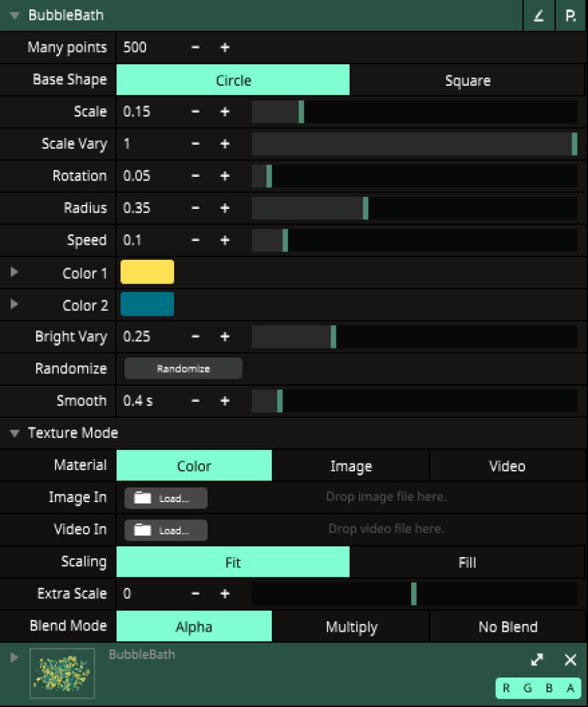Viewport: 588px width, 707px height.
Task: Click the folder Load icon for Video In
Action: tap(143, 530)
